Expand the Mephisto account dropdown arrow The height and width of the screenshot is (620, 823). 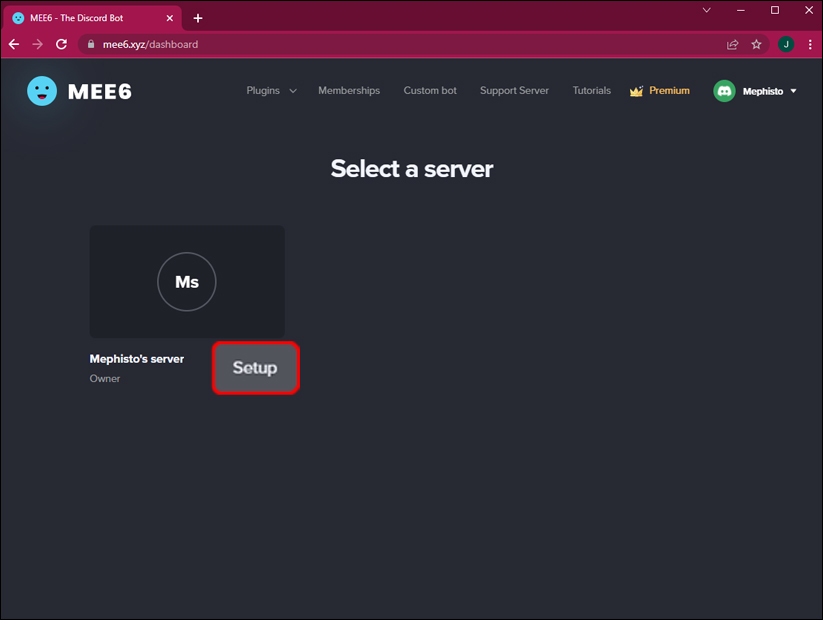click(793, 91)
